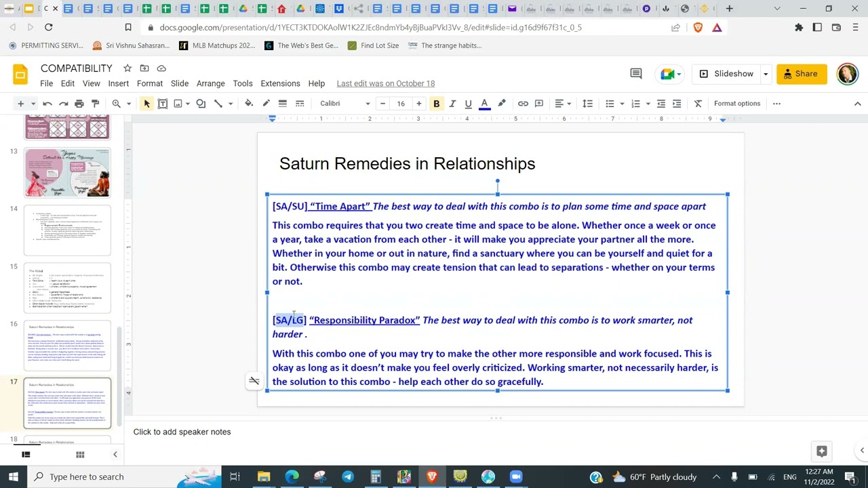Click the Share button

(802, 74)
